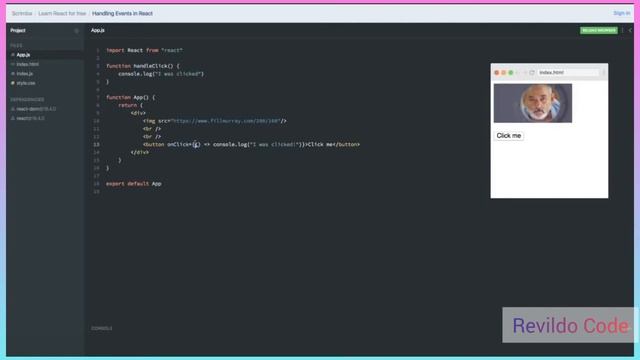Go to Scrimba breadcrumb home link
Image resolution: width=640 pixels, height=360 pixels.
click(22, 13)
